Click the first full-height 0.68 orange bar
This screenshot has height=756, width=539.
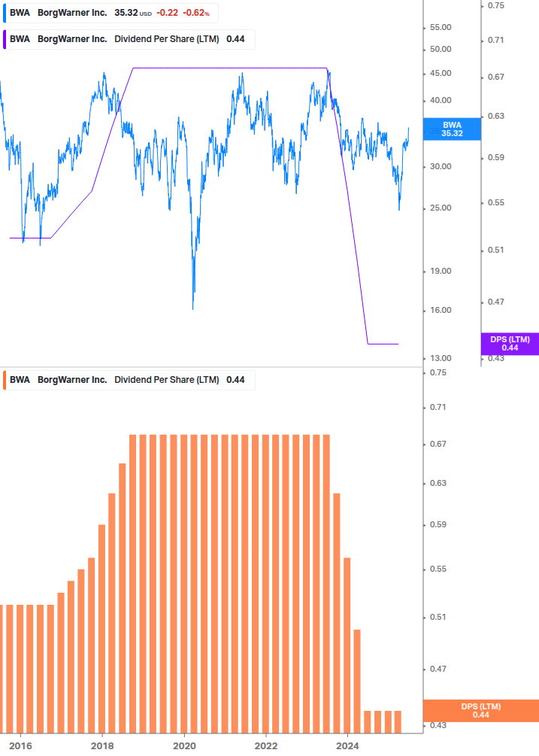132,584
